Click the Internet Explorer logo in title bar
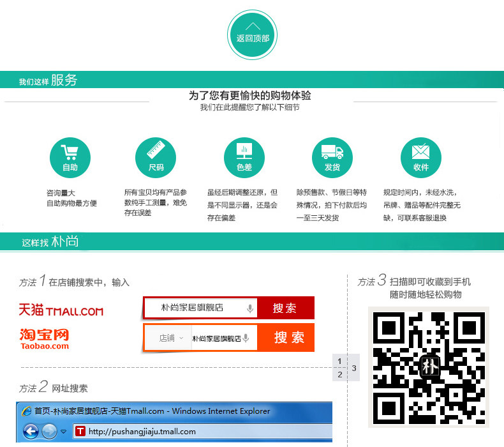This screenshot has height=447, width=504. click(26, 411)
